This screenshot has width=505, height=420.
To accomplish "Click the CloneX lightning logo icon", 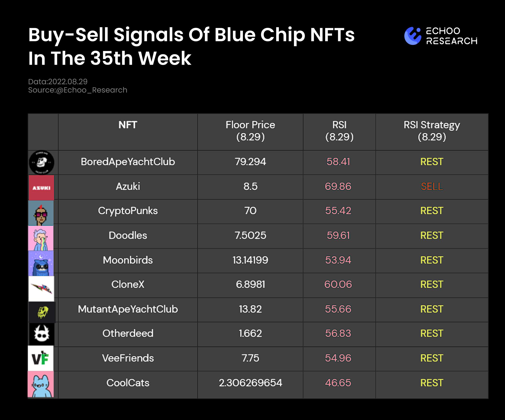I will pos(41,288).
